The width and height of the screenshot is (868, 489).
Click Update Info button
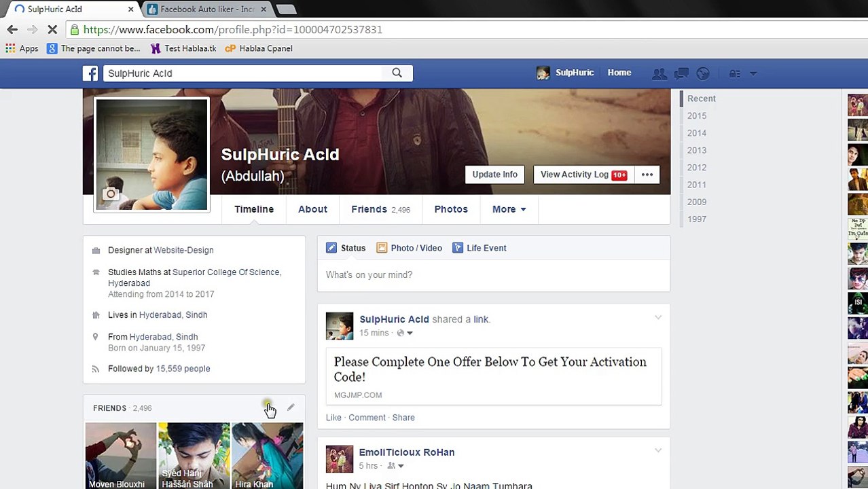494,175
